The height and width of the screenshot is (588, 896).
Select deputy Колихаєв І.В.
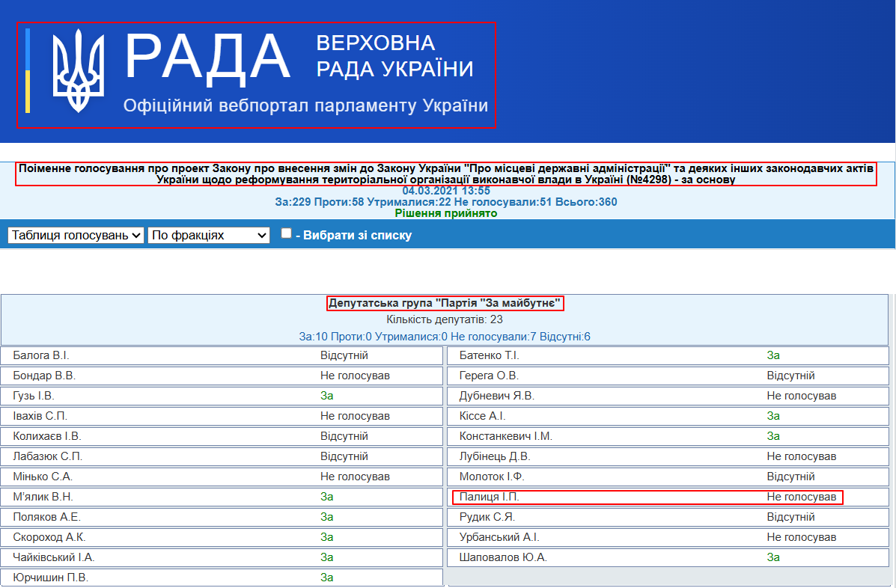47,436
